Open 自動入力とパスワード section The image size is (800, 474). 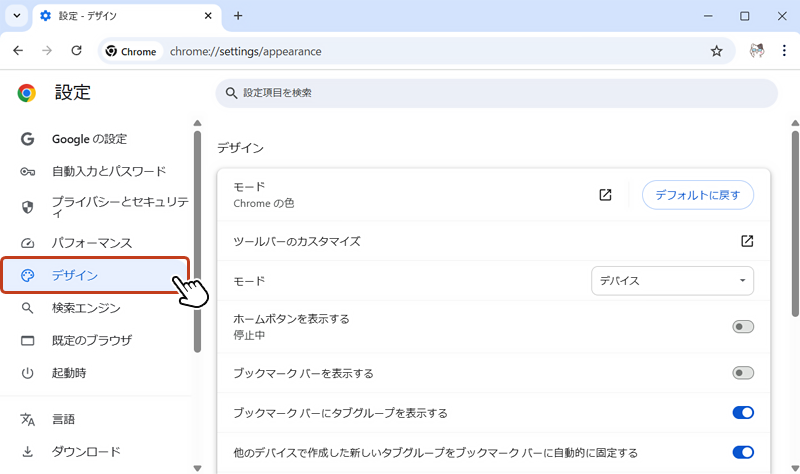(x=95, y=171)
